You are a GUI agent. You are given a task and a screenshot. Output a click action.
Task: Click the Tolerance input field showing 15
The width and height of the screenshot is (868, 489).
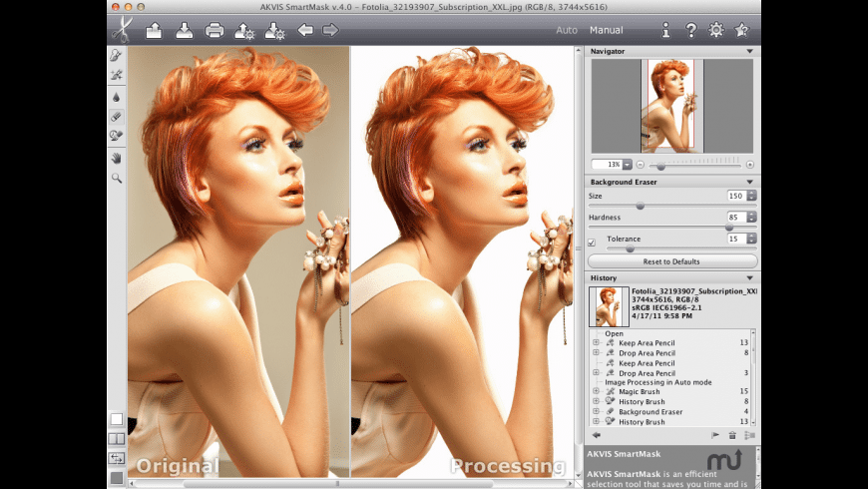click(x=737, y=239)
